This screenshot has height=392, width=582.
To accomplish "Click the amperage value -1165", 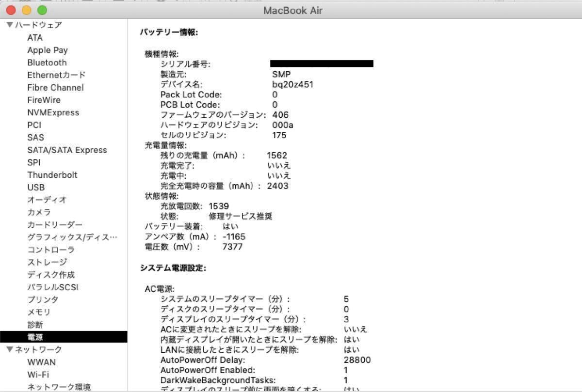I will 234,236.
